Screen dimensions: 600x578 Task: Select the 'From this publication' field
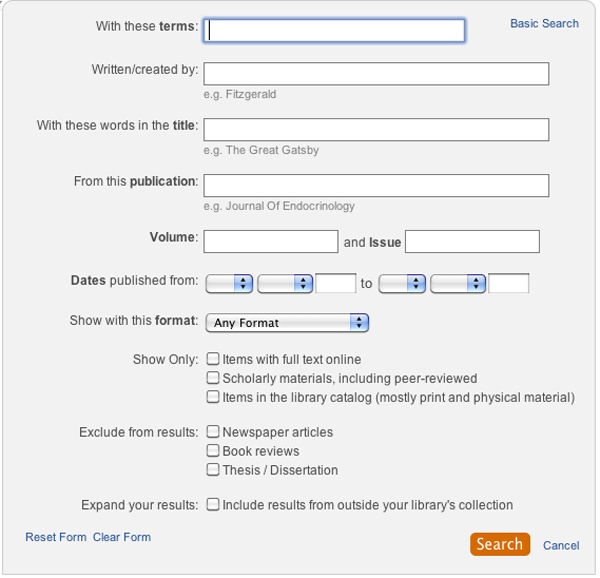click(376, 186)
